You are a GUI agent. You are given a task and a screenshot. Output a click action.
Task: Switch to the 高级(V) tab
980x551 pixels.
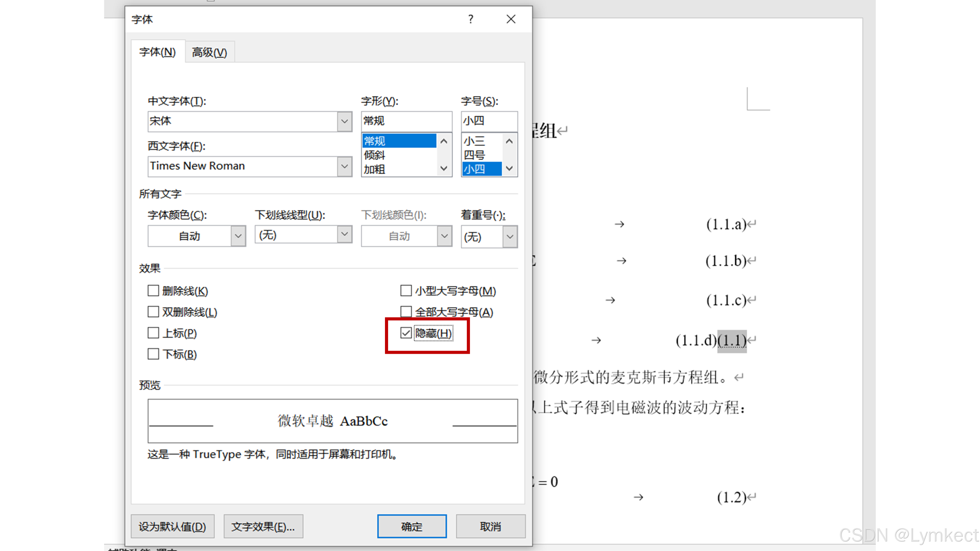209,52
